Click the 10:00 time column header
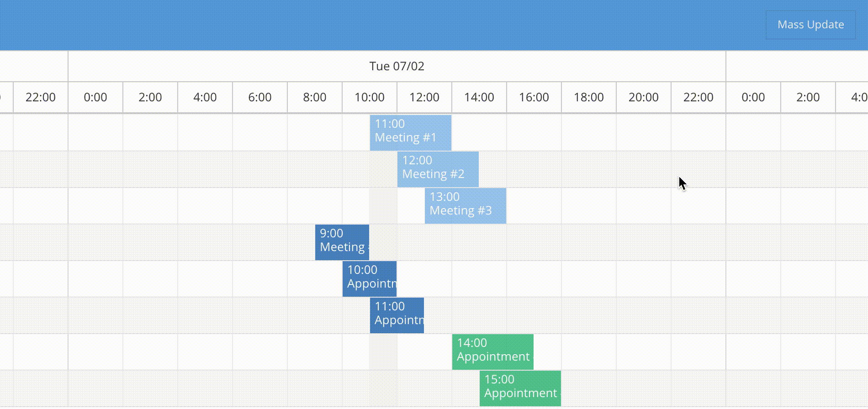This screenshot has height=409, width=868. coord(370,97)
